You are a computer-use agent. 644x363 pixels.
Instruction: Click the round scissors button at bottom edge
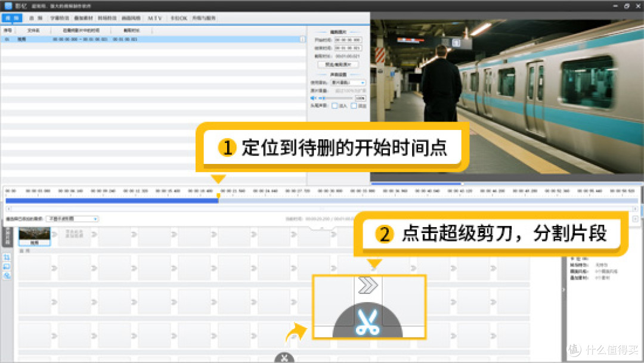click(x=284, y=358)
